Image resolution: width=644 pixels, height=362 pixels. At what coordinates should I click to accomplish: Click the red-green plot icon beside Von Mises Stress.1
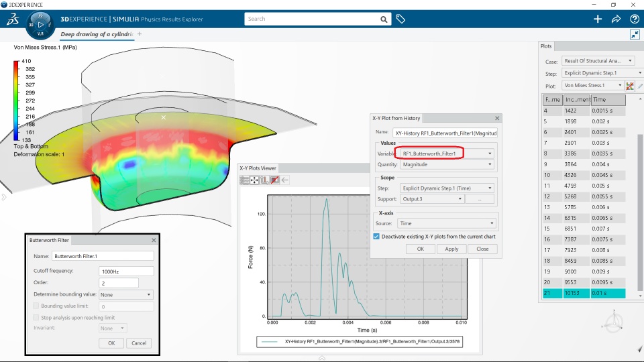pos(630,86)
